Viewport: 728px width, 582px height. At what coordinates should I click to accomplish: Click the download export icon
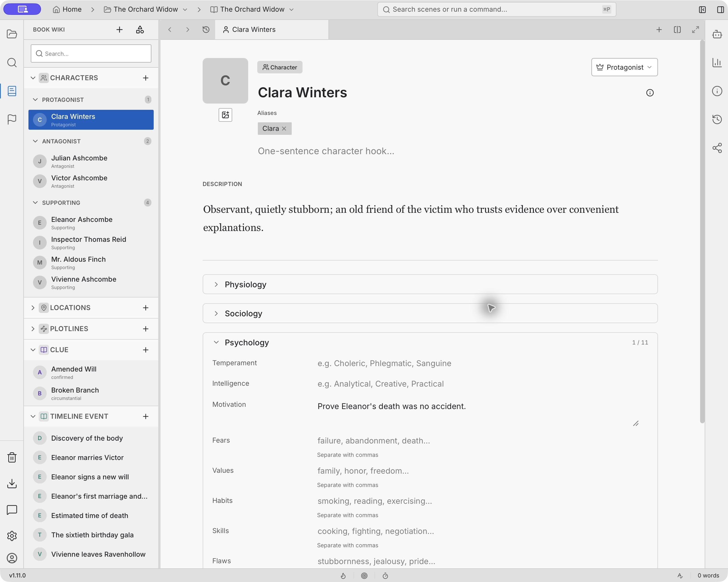coord(12,483)
